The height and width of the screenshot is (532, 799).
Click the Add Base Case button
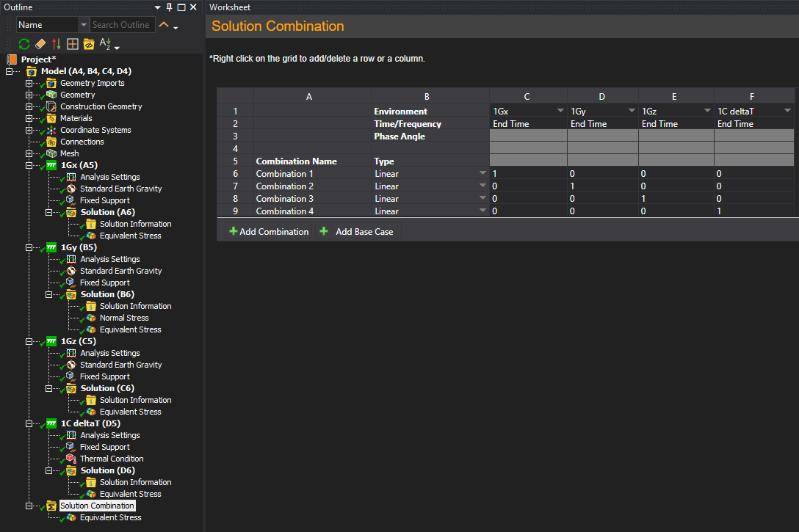pyautogui.click(x=357, y=232)
